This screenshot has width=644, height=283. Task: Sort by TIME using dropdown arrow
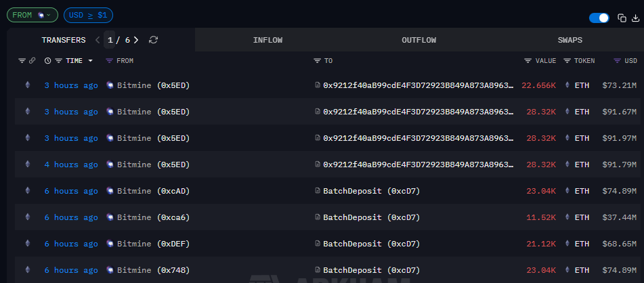(90, 61)
